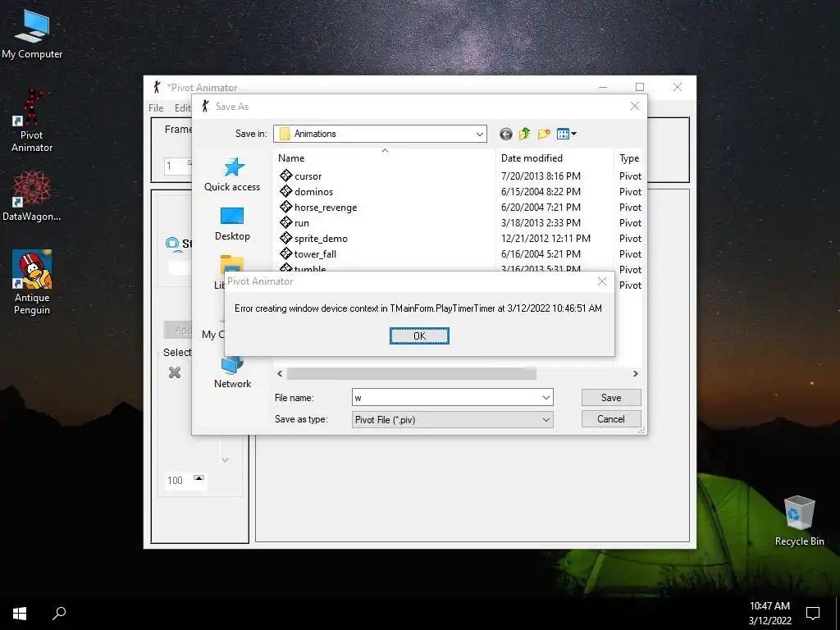Click the scroll left arrow in file list
The height and width of the screenshot is (630, 840).
[280, 373]
